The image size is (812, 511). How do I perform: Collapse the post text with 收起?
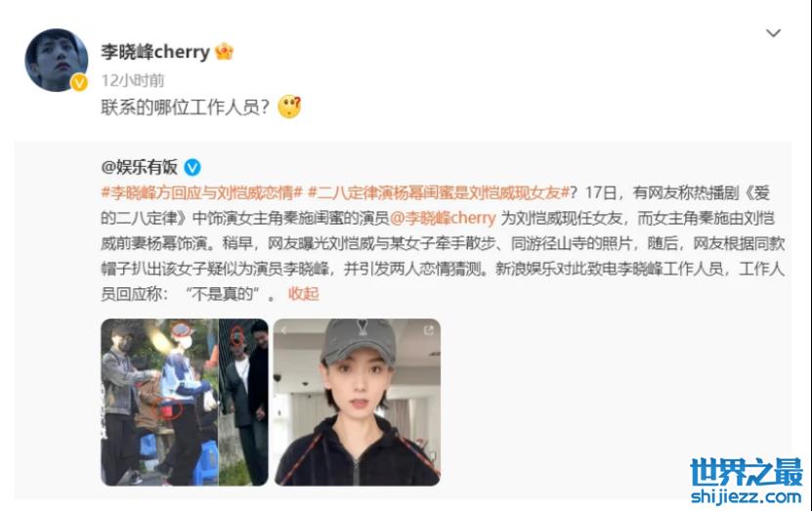point(304,294)
